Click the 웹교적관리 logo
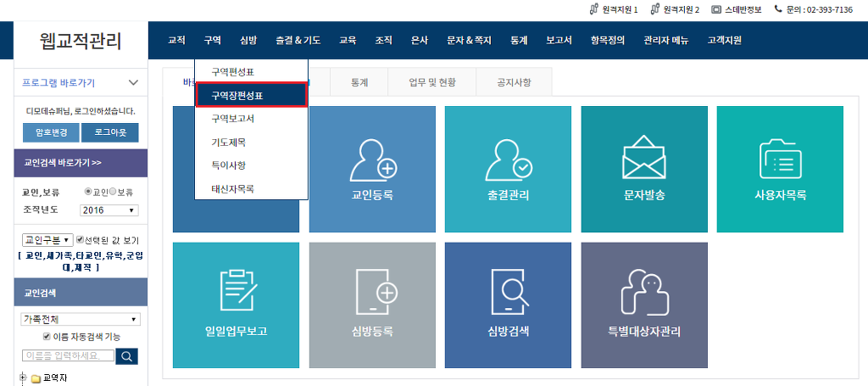 (81, 41)
